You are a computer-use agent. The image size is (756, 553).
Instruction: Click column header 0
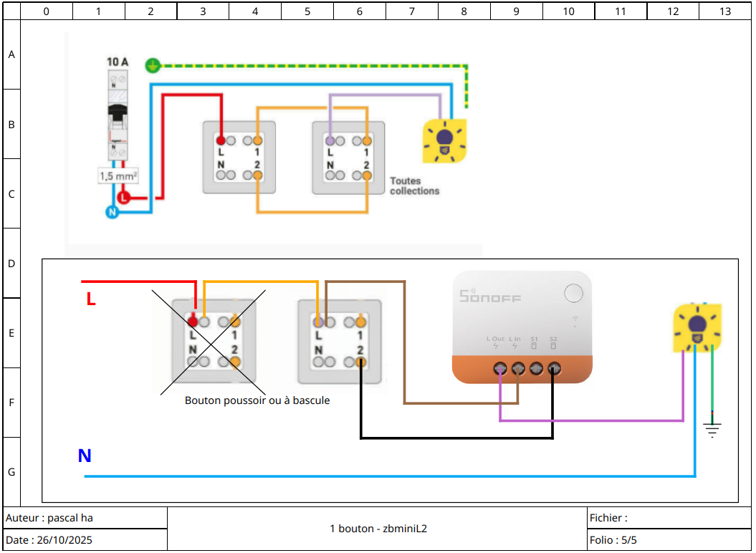click(x=47, y=11)
